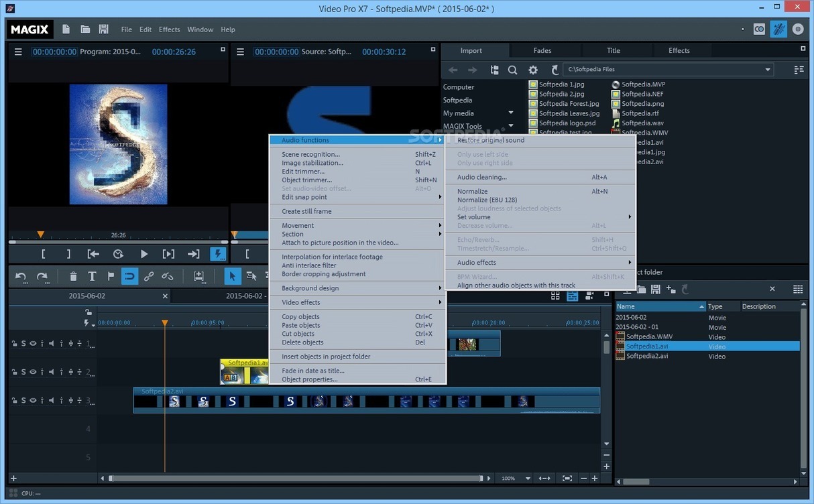Toggle the eye visibility on track 3
The image size is (814, 504).
tap(33, 401)
